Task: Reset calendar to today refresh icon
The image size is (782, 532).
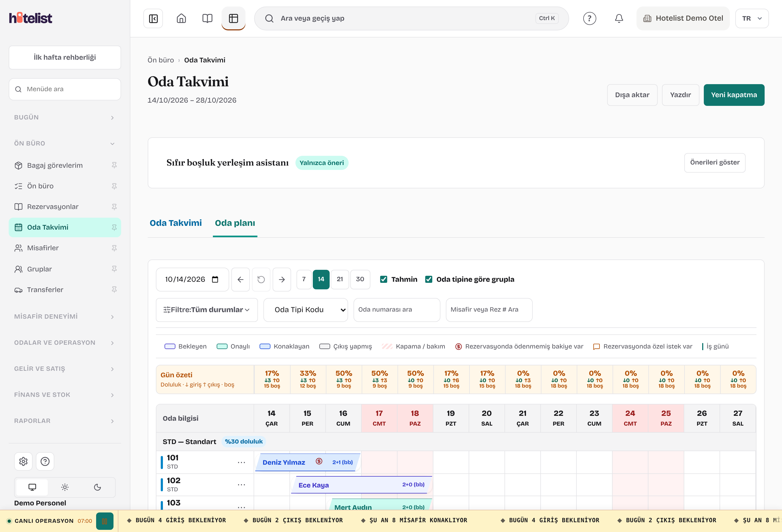Action: pyautogui.click(x=261, y=279)
